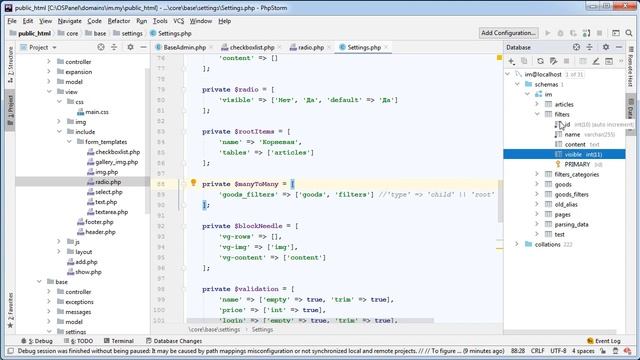
Task: Open the Terminal tool window
Action: coord(119,341)
